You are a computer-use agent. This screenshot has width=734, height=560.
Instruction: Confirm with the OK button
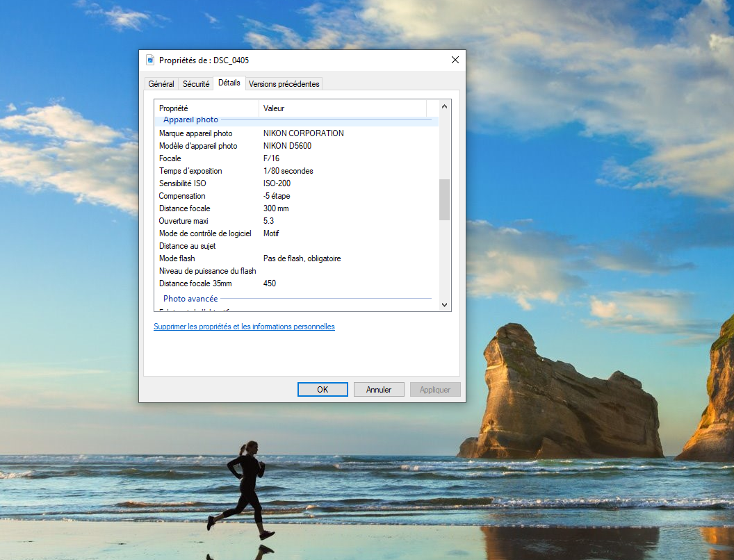pyautogui.click(x=323, y=389)
